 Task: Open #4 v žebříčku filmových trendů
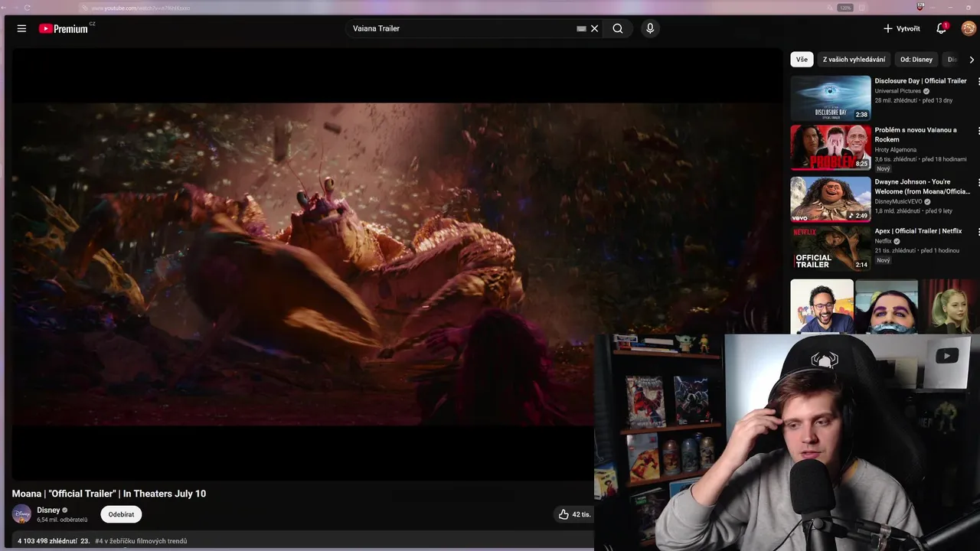[141, 541]
